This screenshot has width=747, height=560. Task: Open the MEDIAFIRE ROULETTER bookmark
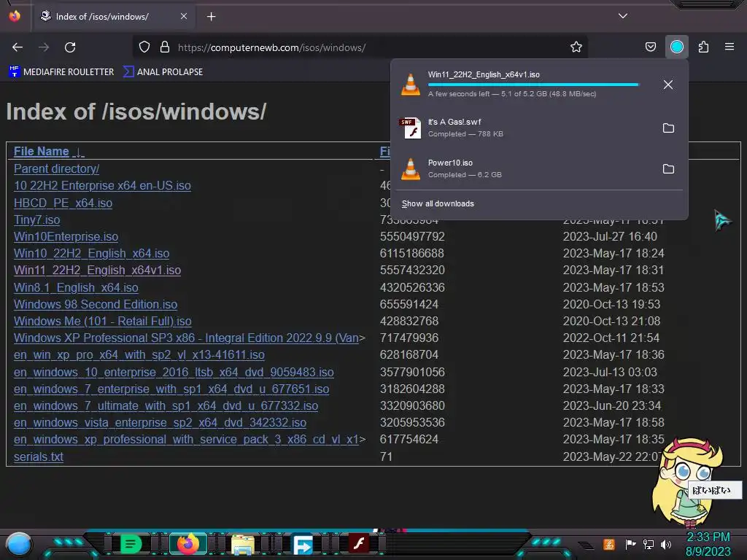[61, 72]
